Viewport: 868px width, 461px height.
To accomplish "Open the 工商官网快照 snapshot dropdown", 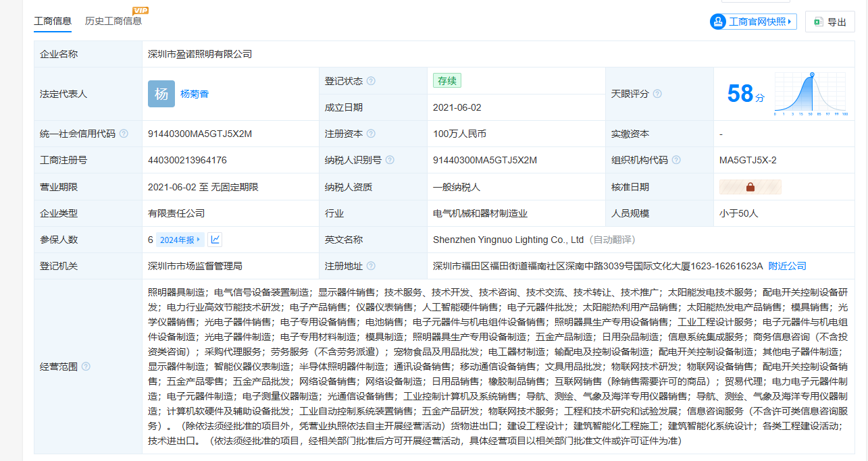I will 753,22.
